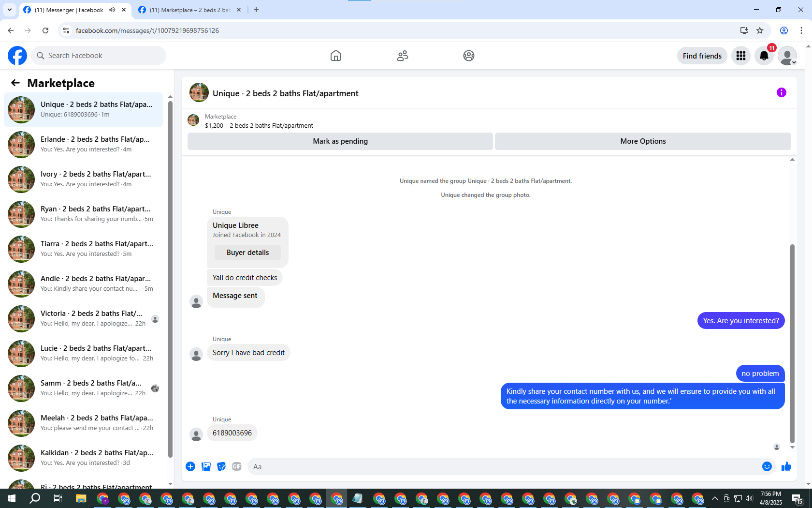Open the emoji picker smiley

[x=767, y=466]
